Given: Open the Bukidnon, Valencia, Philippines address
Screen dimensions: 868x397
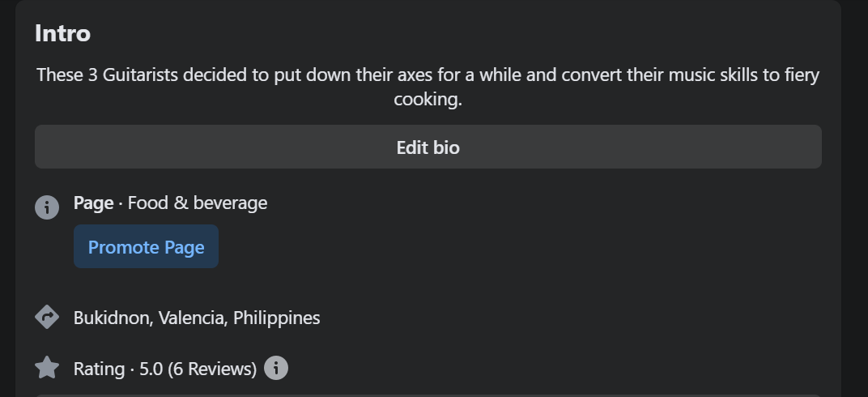Looking at the screenshot, I should click(197, 318).
